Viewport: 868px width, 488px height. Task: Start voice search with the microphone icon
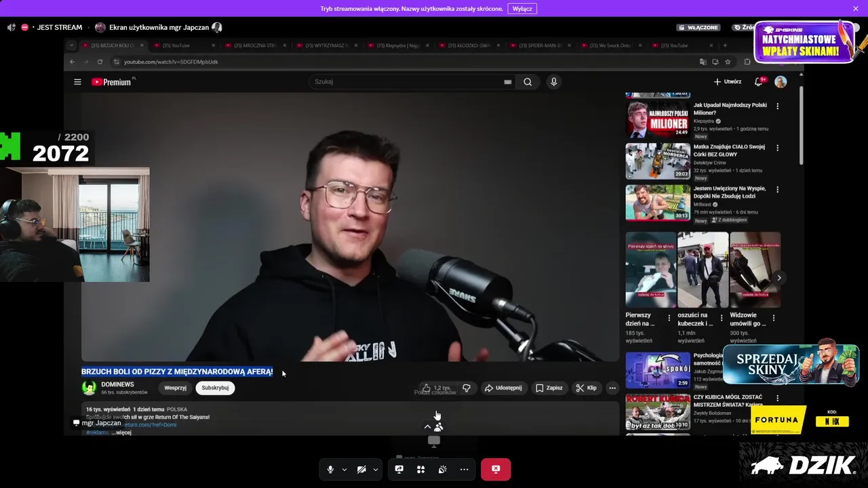(x=553, y=82)
